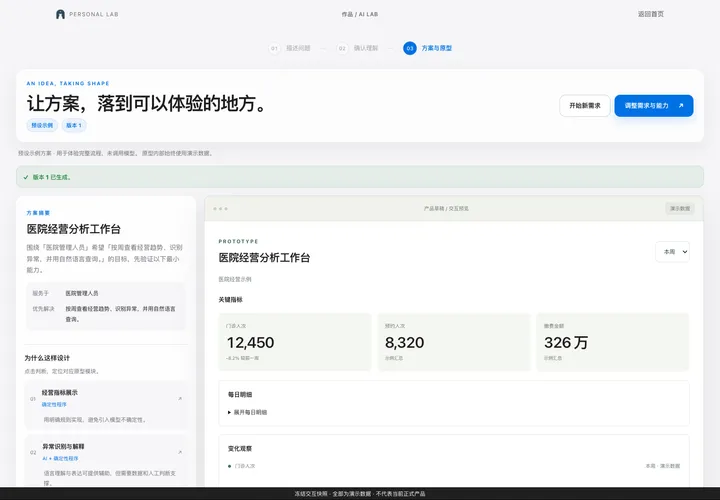
Task: Click the 版本 1 已生成 status banner
Action: [360, 177]
